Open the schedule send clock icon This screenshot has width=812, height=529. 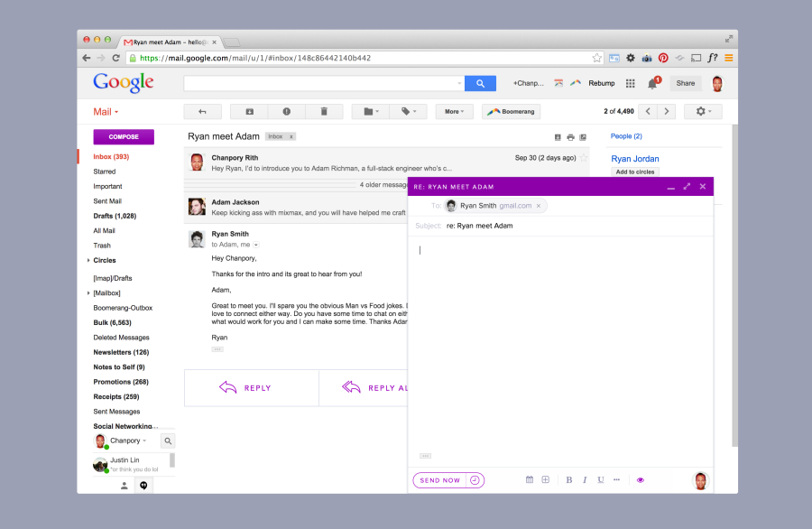(475, 480)
